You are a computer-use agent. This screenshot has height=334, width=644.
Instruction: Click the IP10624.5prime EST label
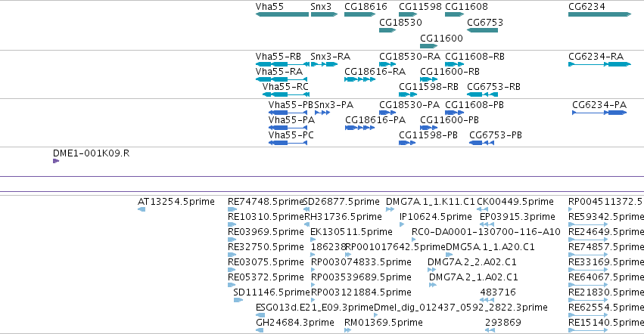(435, 216)
